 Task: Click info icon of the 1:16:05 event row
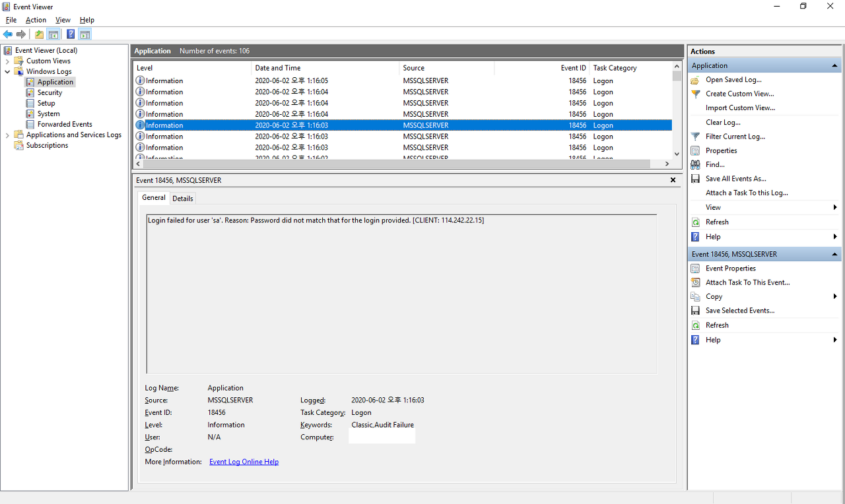click(x=140, y=80)
